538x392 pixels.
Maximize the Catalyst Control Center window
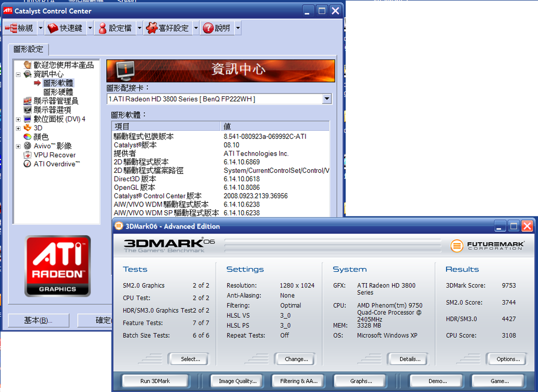[321, 11]
